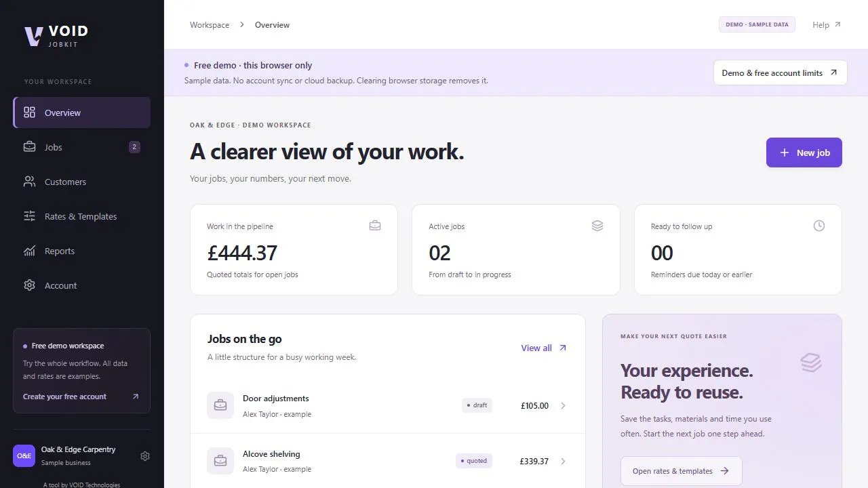
Task: Click the O&E avatar badge in the sidebar
Action: [x=24, y=455]
